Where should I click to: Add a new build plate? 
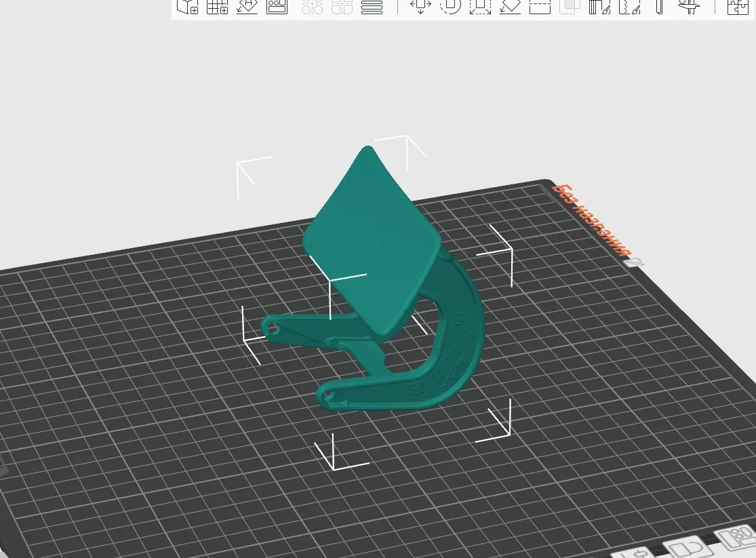pyautogui.click(x=217, y=6)
